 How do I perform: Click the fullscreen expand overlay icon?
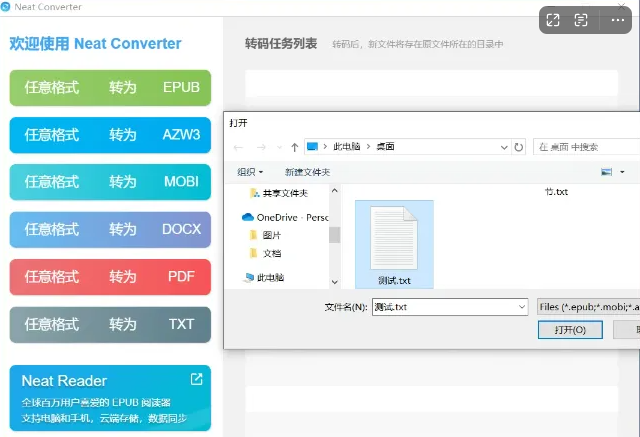[x=553, y=20]
